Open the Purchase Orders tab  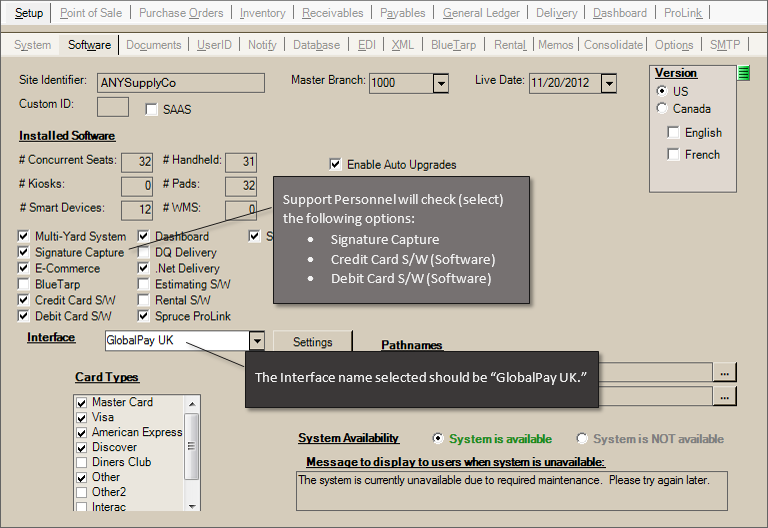181,13
